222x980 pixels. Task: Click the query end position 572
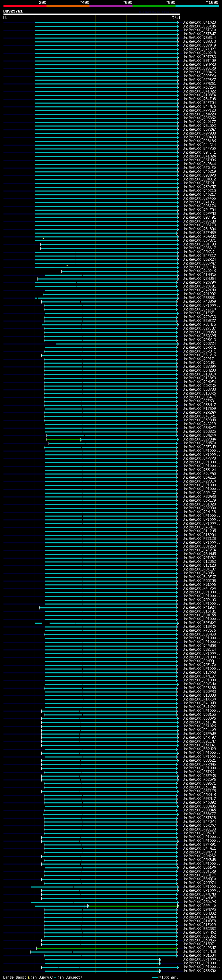(x=175, y=17)
